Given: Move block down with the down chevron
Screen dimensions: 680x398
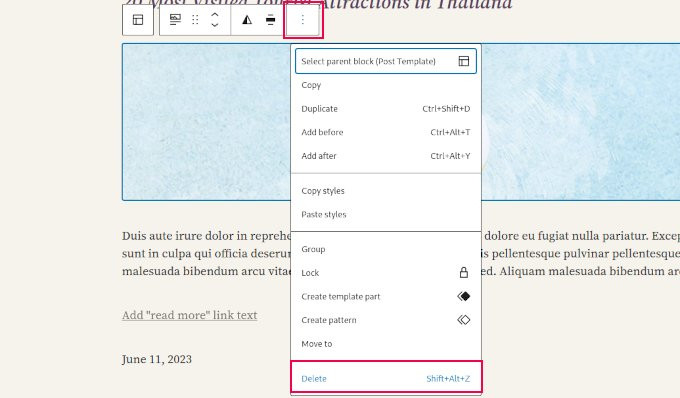Looking at the screenshot, I should [215, 25].
